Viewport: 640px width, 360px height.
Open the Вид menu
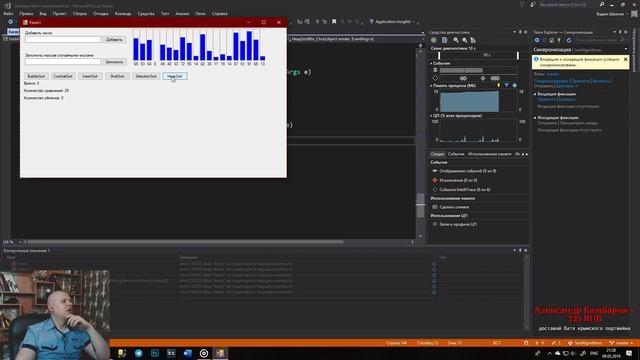43,13
